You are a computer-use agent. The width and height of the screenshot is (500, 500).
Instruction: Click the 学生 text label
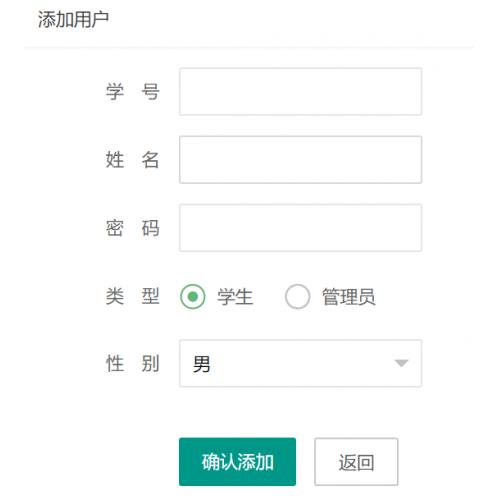pos(235,297)
